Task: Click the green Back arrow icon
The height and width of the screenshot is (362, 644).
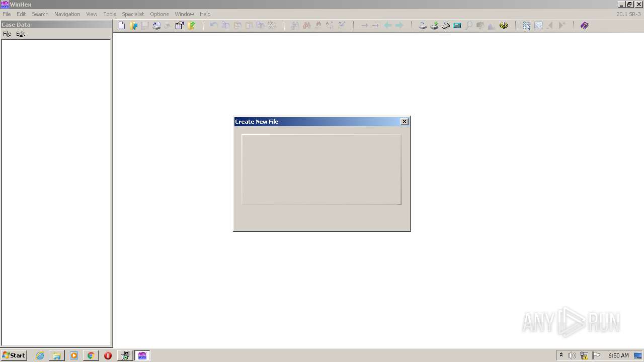Action: (x=388, y=26)
